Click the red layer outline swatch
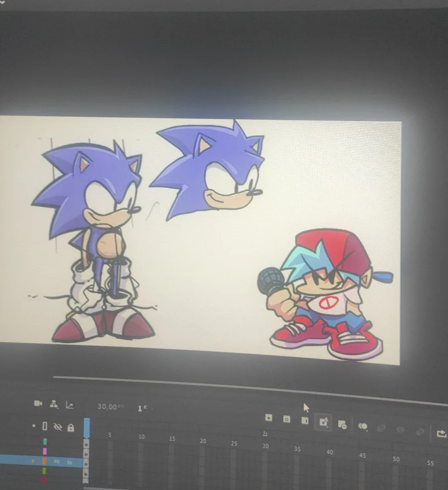Image resolution: width=448 pixels, height=490 pixels. (44, 479)
